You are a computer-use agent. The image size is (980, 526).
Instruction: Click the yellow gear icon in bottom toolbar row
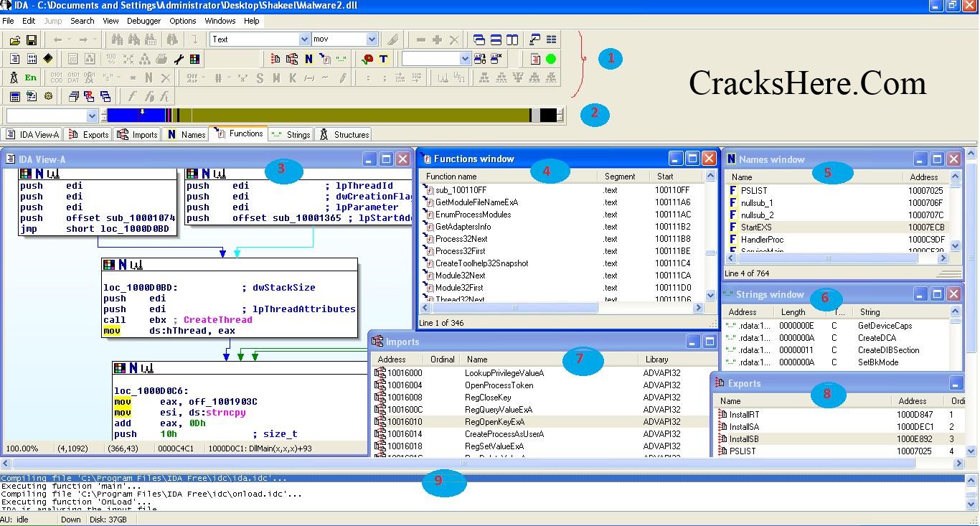tap(48, 96)
